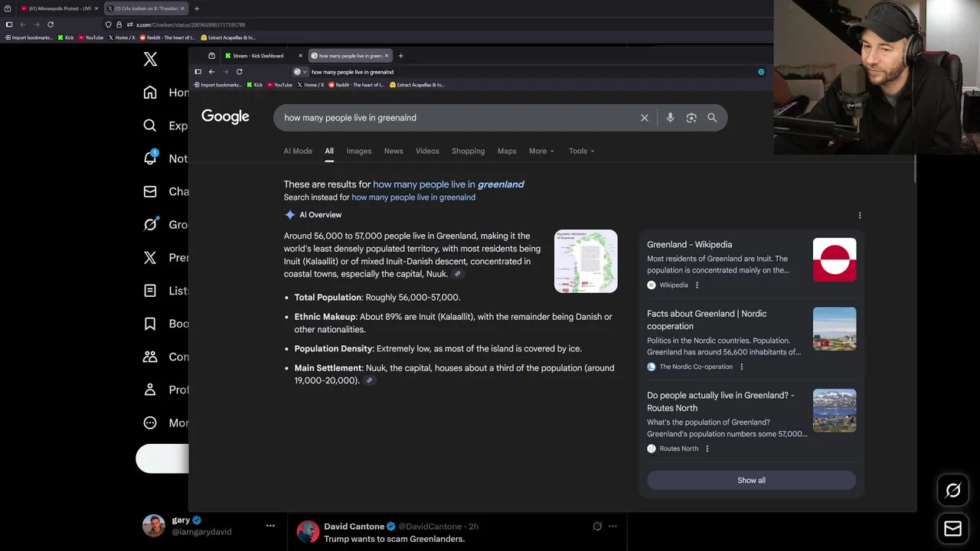Viewport: 980px width, 551px height.
Task: Reload the Google search page
Action: [x=239, y=72]
